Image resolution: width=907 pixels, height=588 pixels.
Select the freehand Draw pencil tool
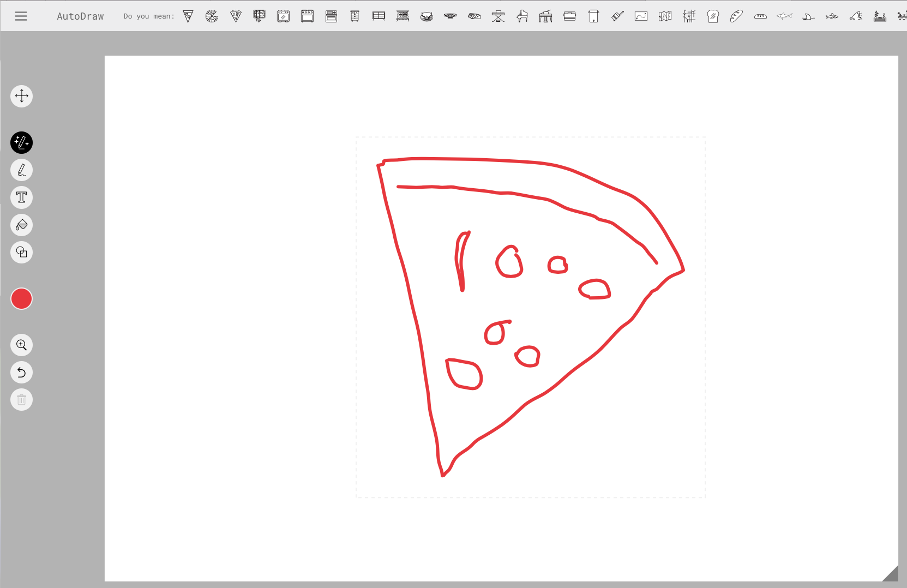(22, 170)
